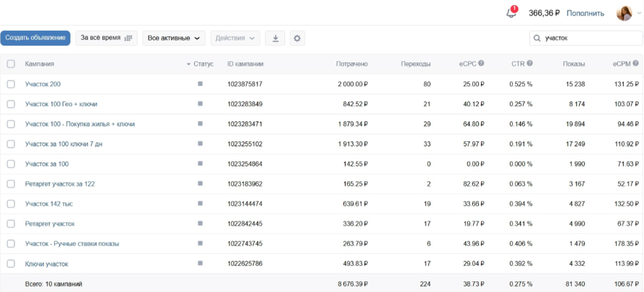Open the Все активные filter dropdown
Screen dimensions: 644x292
(x=174, y=38)
